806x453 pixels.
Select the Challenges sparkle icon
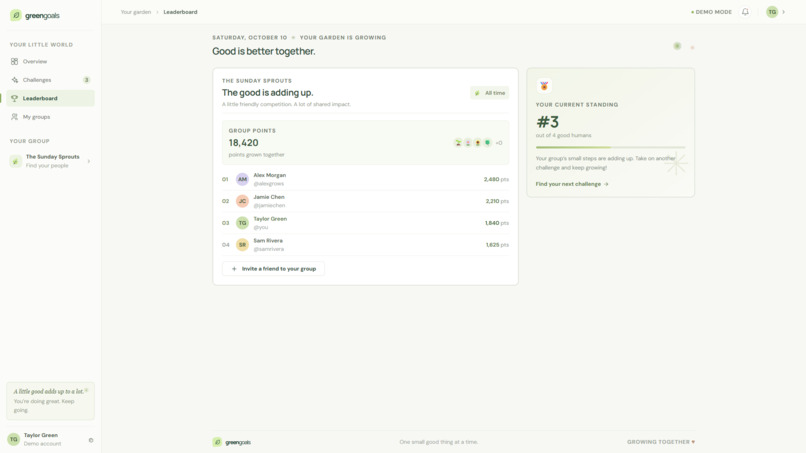pos(14,80)
